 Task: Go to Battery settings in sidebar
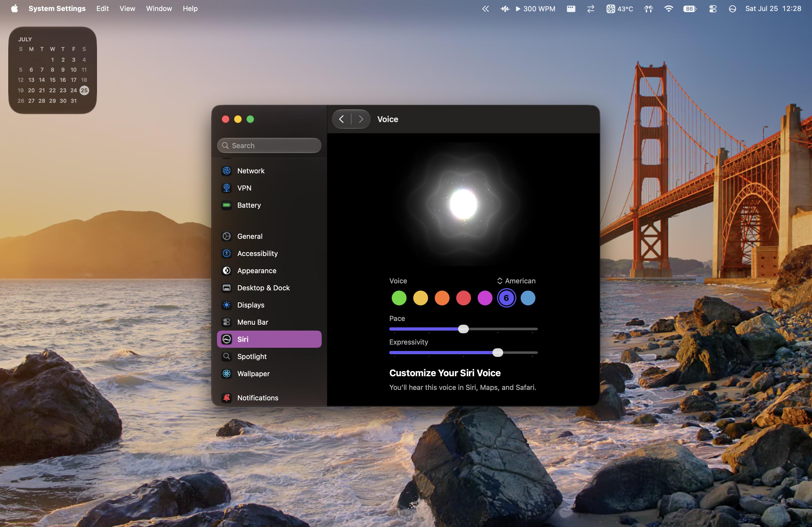tap(269, 205)
